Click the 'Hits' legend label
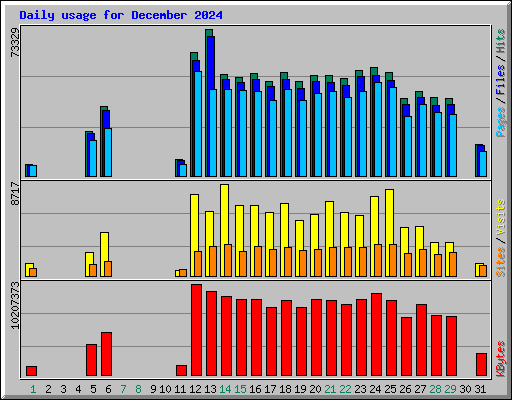 coord(501,41)
